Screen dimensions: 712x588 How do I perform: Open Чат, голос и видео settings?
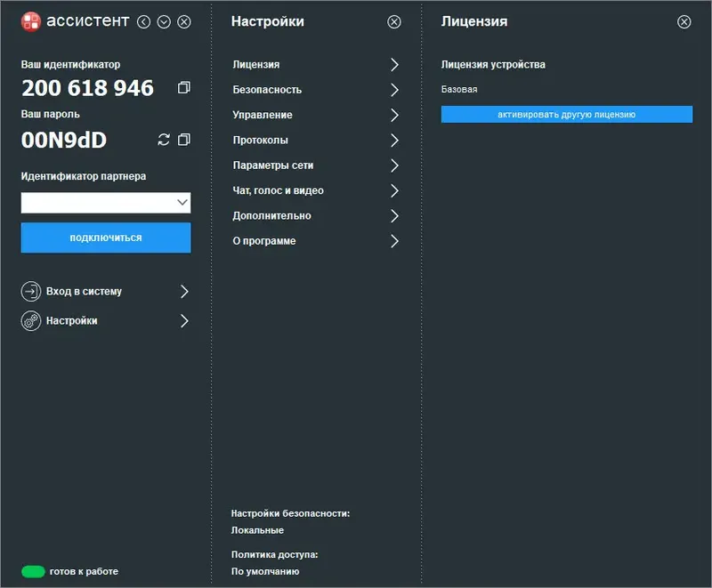point(278,190)
